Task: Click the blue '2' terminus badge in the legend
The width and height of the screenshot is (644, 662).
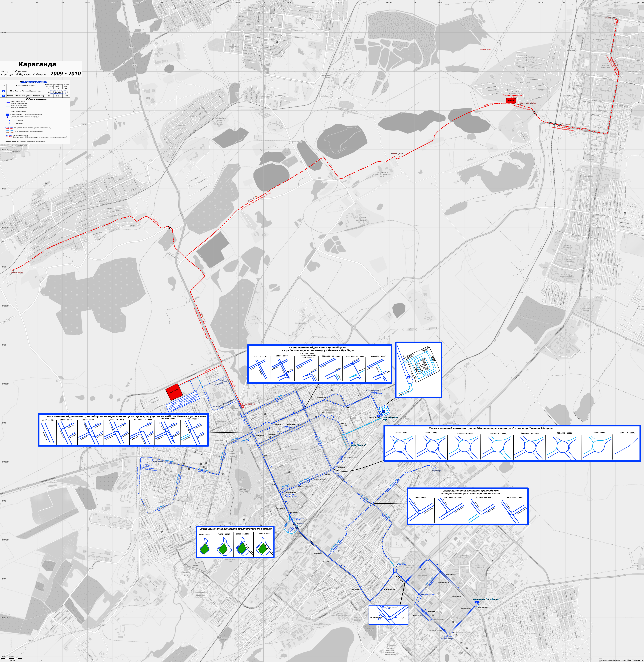Action: click(8, 115)
